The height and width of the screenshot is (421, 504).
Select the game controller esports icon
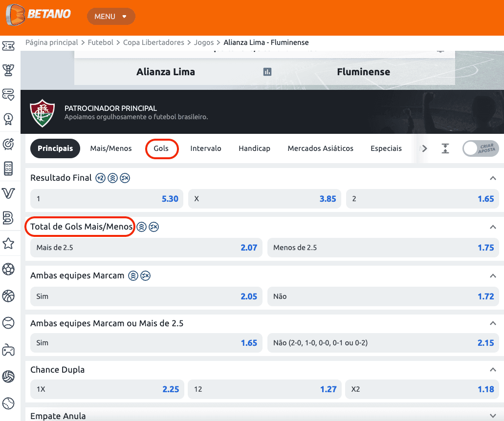(8, 350)
